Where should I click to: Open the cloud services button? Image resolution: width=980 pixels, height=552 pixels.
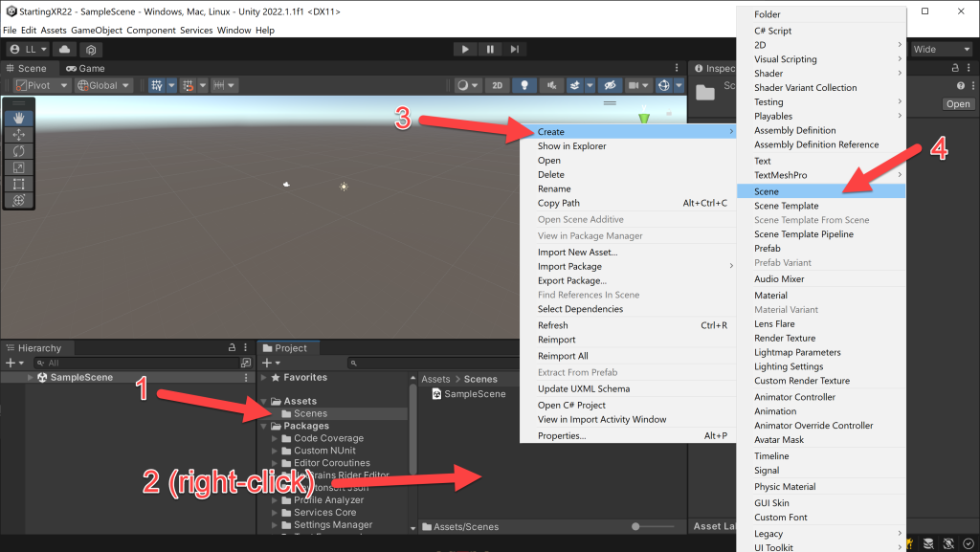click(x=64, y=50)
